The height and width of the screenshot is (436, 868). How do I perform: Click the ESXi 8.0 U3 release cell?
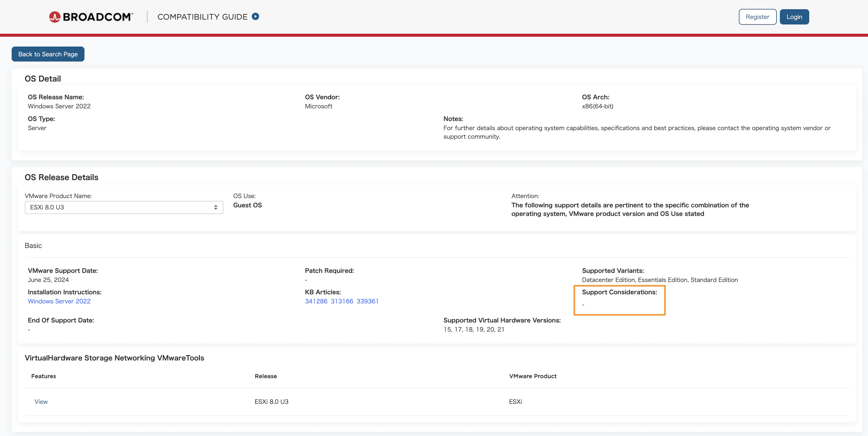click(x=271, y=402)
